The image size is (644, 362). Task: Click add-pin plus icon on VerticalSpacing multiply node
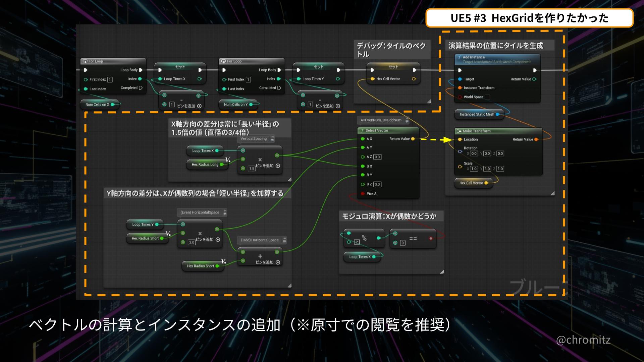[278, 166]
